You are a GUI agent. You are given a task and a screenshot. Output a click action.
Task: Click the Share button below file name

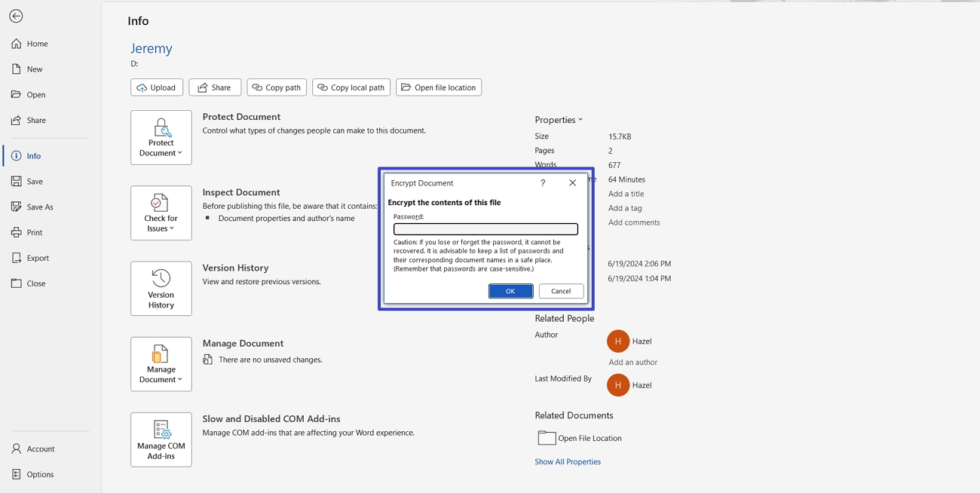pyautogui.click(x=215, y=87)
